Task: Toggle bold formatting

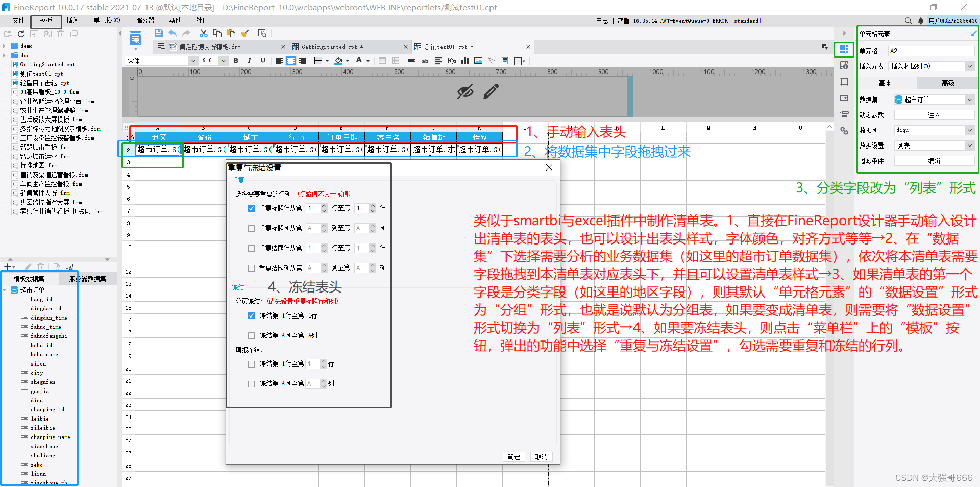Action: tap(236, 61)
